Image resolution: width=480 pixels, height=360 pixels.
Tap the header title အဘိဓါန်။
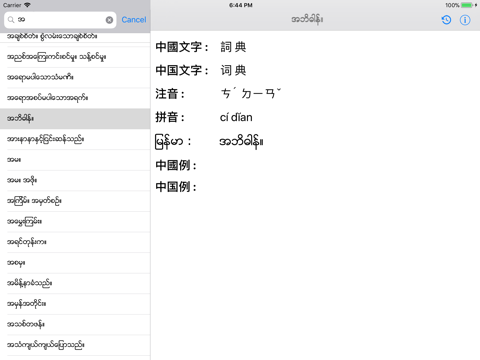(x=307, y=20)
